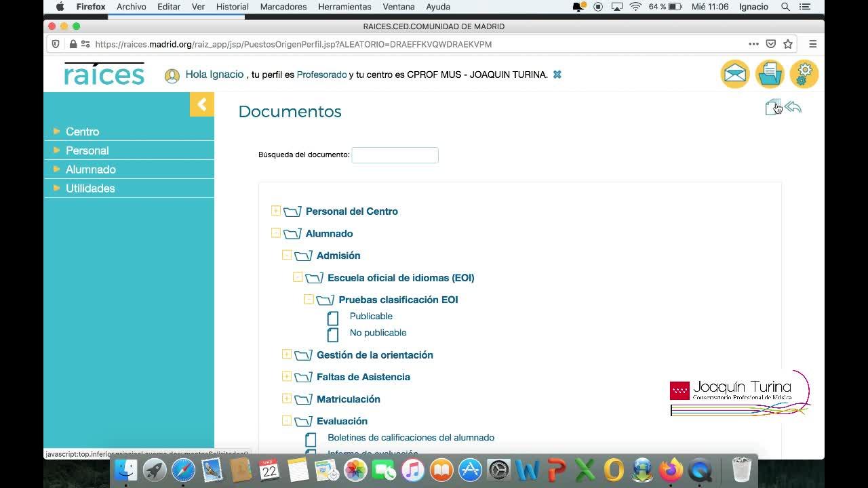Open the messages envelope icon

(x=735, y=74)
